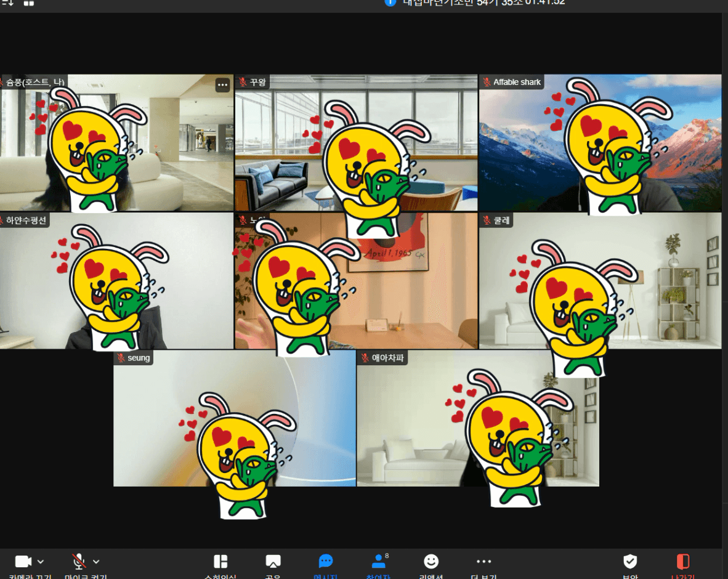Click the 꾸왕 name label
This screenshot has width=728, height=579.
pos(257,82)
